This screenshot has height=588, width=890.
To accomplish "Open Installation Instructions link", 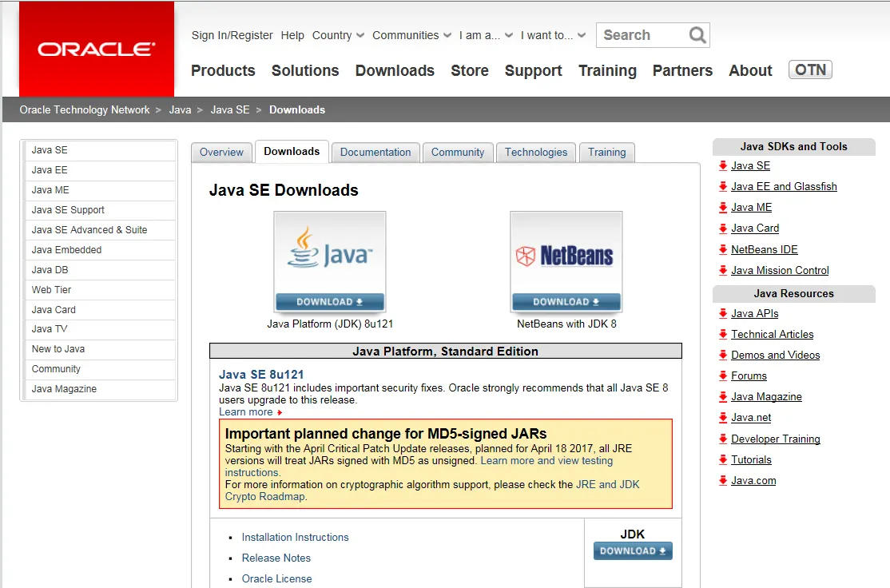I will click(295, 538).
